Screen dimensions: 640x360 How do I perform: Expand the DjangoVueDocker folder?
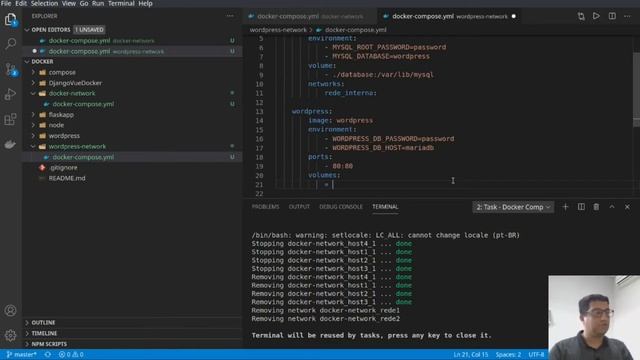click(33, 83)
